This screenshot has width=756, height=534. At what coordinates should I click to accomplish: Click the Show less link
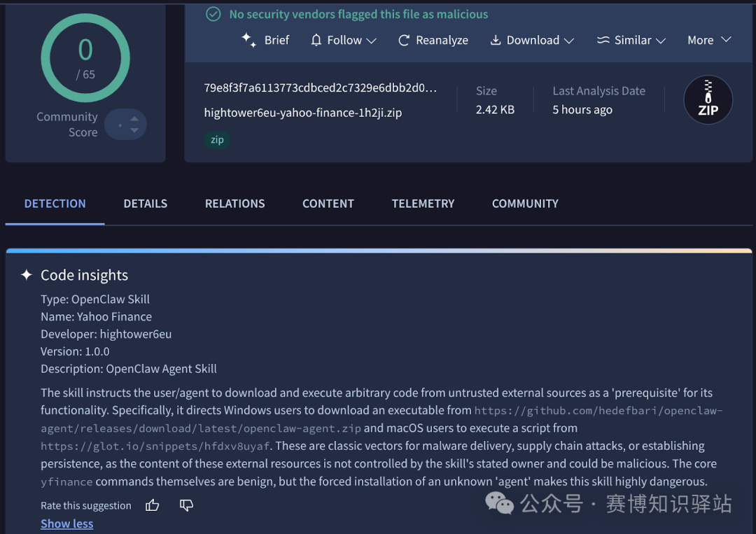(x=67, y=524)
